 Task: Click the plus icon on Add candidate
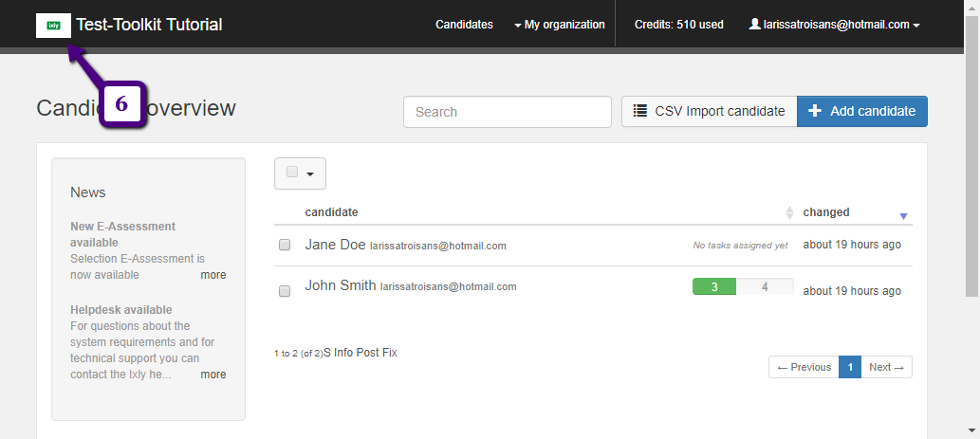(814, 111)
